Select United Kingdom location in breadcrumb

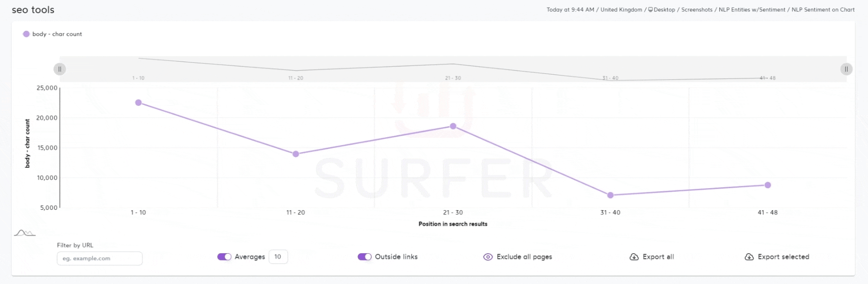(621, 9)
